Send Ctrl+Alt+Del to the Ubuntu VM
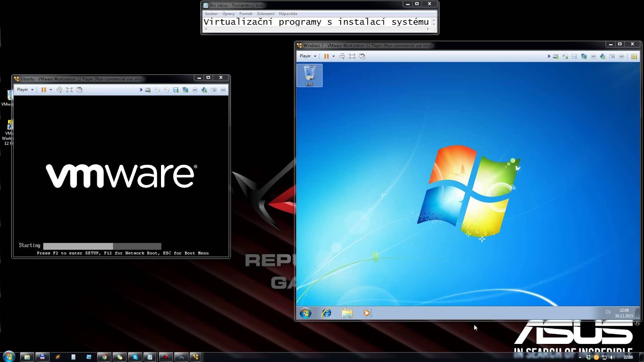The width and height of the screenshot is (644, 362). [x=59, y=89]
